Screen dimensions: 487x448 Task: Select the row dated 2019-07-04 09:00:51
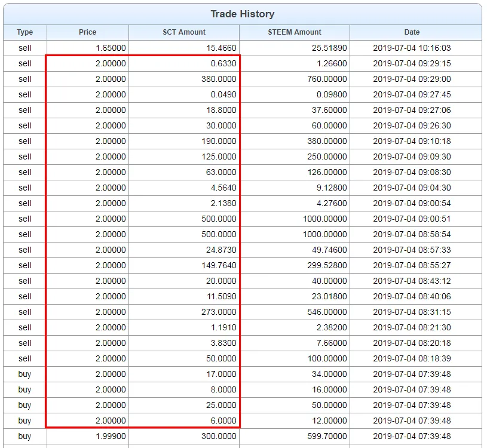click(x=412, y=219)
